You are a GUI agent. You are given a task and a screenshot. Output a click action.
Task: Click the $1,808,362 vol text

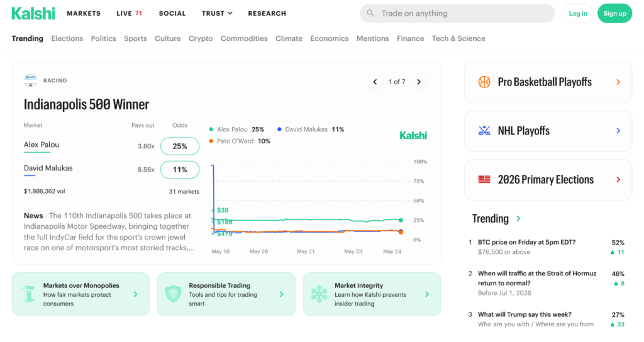click(45, 191)
